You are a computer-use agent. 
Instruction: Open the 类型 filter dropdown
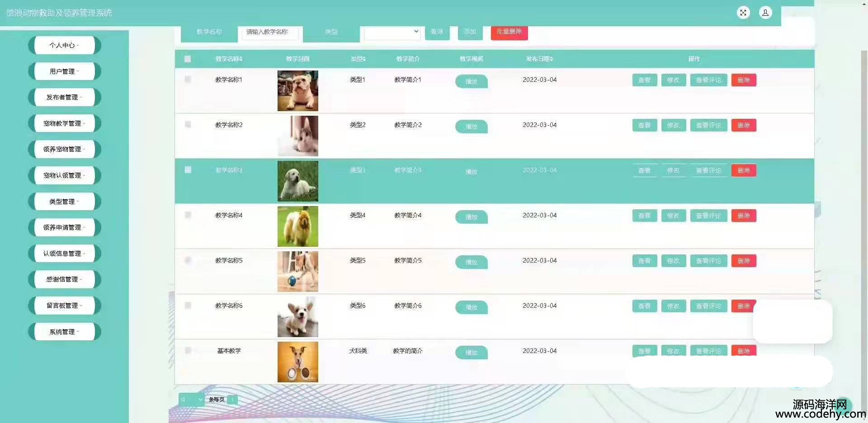point(392,32)
